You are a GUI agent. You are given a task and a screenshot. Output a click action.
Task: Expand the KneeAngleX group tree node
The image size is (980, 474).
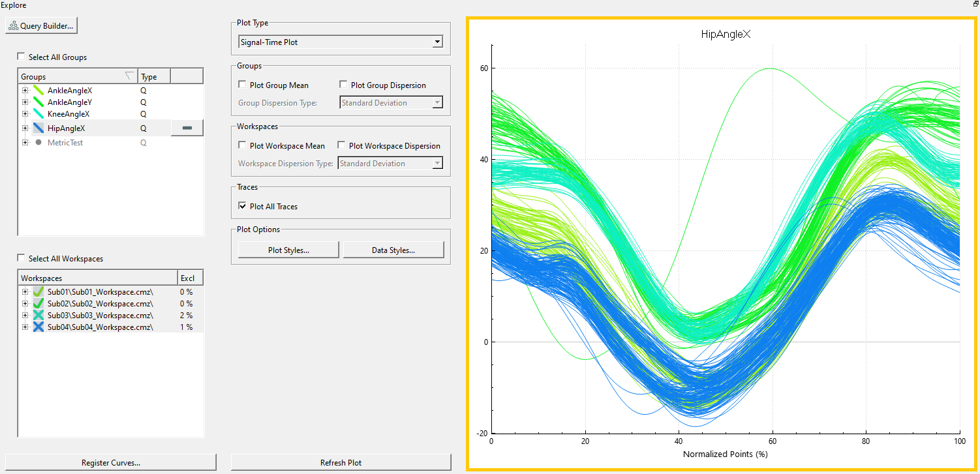25,114
